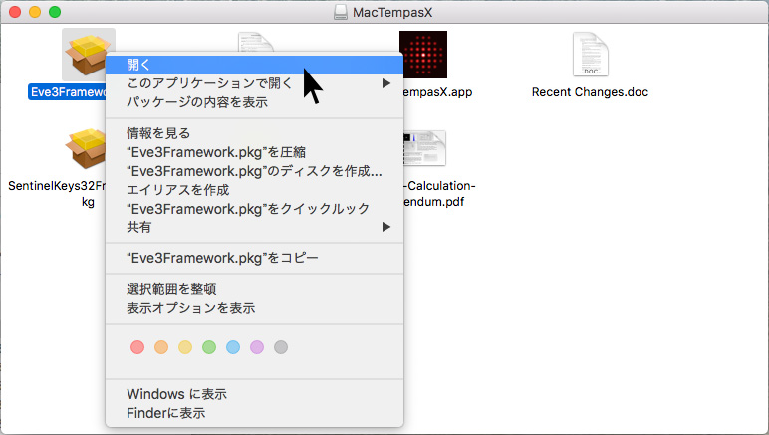Choose 開く from the context menu
The image size is (769, 435).
[139, 64]
